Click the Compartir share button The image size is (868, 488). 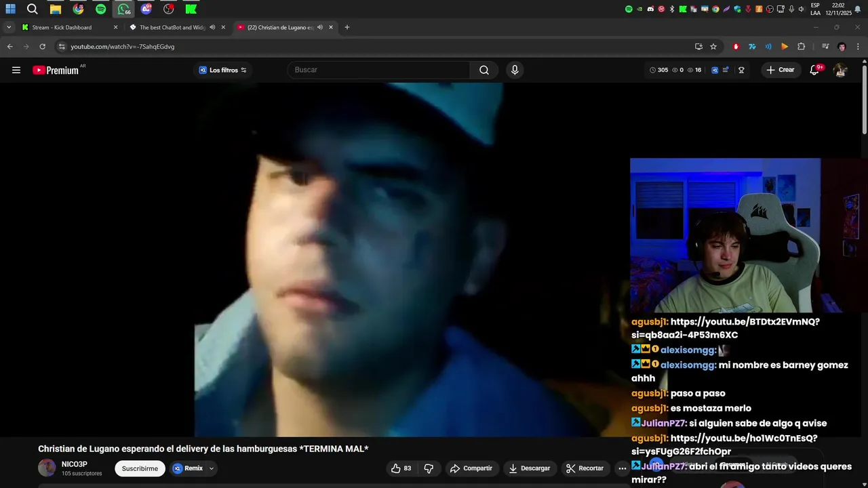click(471, 468)
